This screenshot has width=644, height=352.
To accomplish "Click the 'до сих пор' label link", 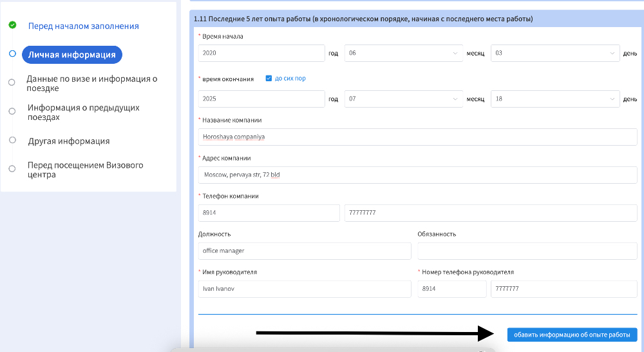I will 290,79.
